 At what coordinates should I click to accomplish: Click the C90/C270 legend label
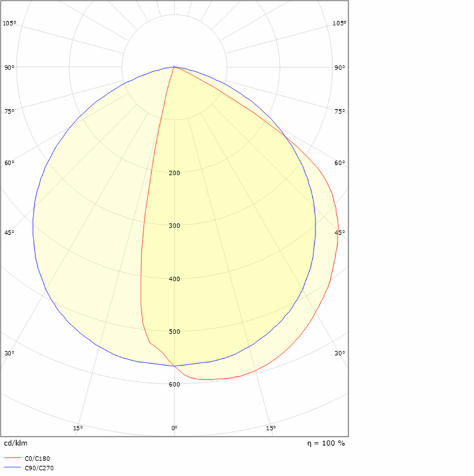tap(38, 469)
